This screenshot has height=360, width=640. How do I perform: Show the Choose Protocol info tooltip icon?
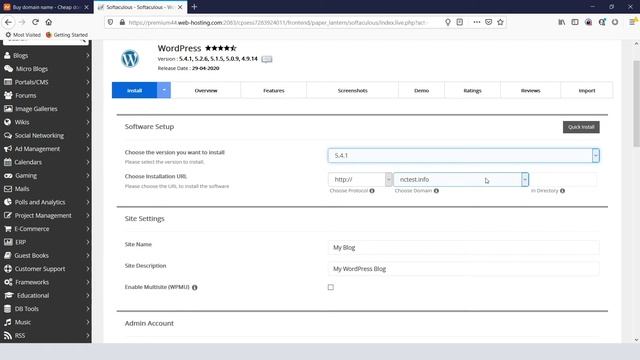click(x=372, y=191)
